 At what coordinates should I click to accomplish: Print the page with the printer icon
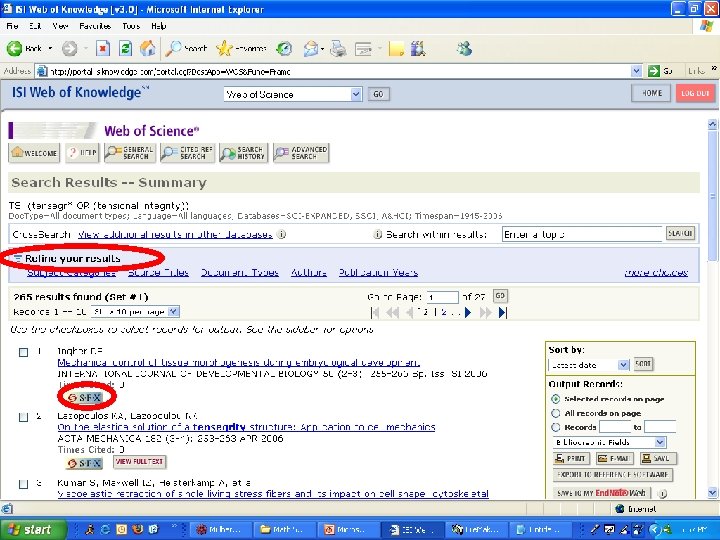[x=338, y=48]
